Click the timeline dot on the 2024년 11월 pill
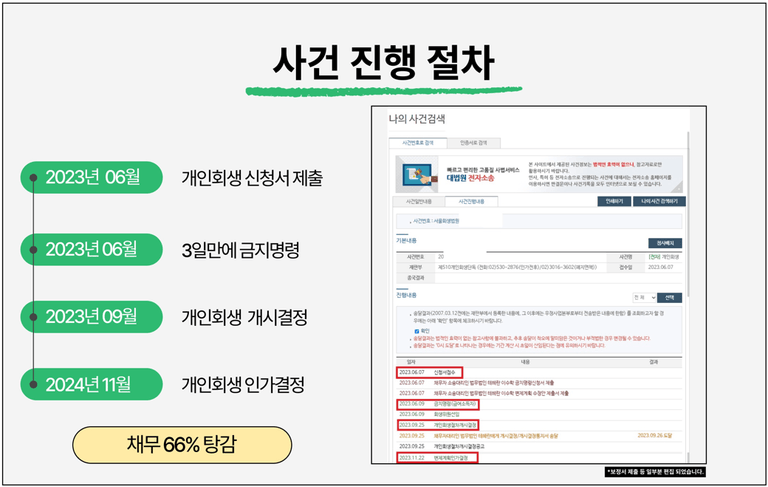 click(x=34, y=383)
